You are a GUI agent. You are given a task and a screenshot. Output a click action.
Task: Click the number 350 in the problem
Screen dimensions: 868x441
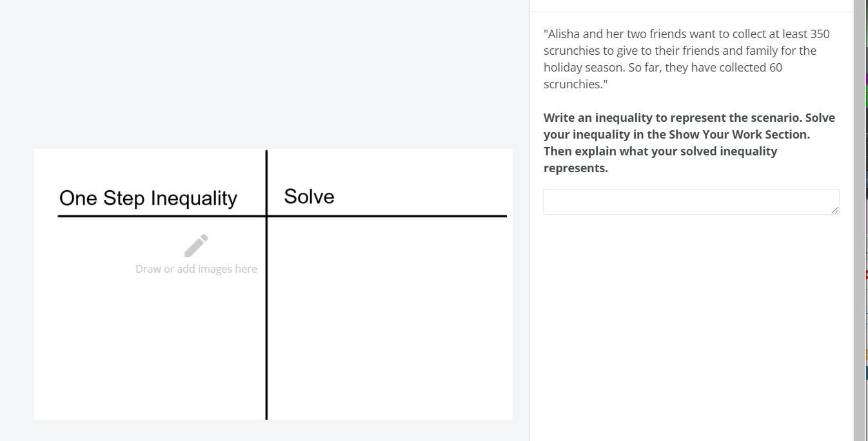pos(820,34)
